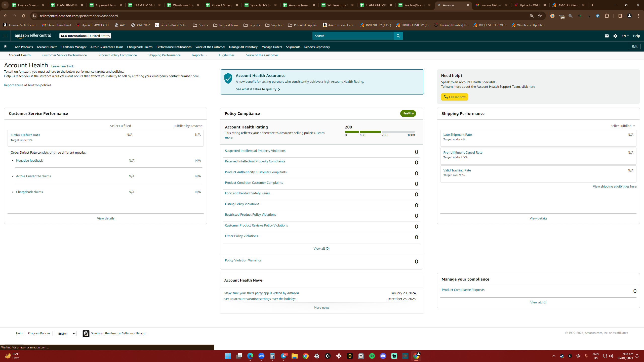Bookmark this page with the star icon
This screenshot has width=644, height=362.
(540, 16)
